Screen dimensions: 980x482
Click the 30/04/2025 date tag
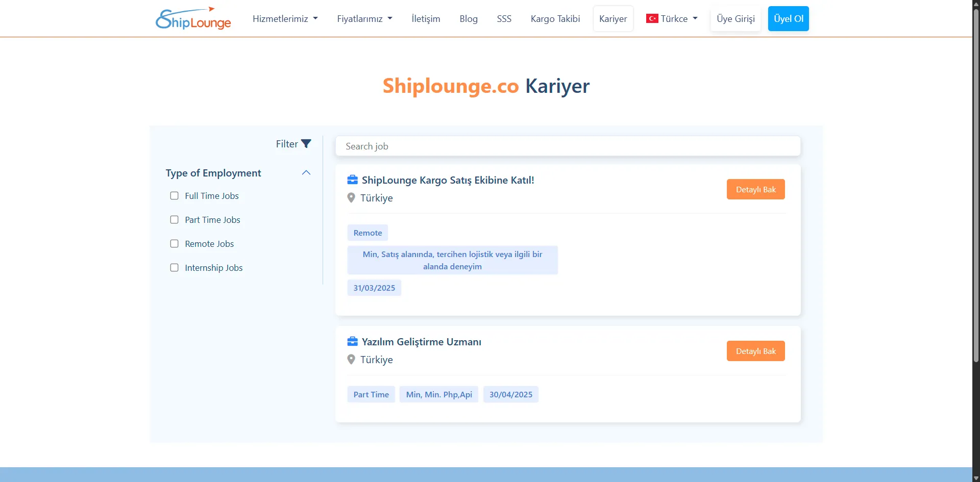coord(511,394)
